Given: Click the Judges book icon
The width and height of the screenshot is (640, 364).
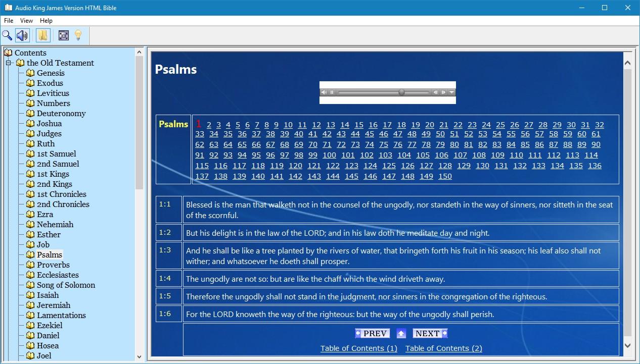Looking at the screenshot, I should pos(30,134).
